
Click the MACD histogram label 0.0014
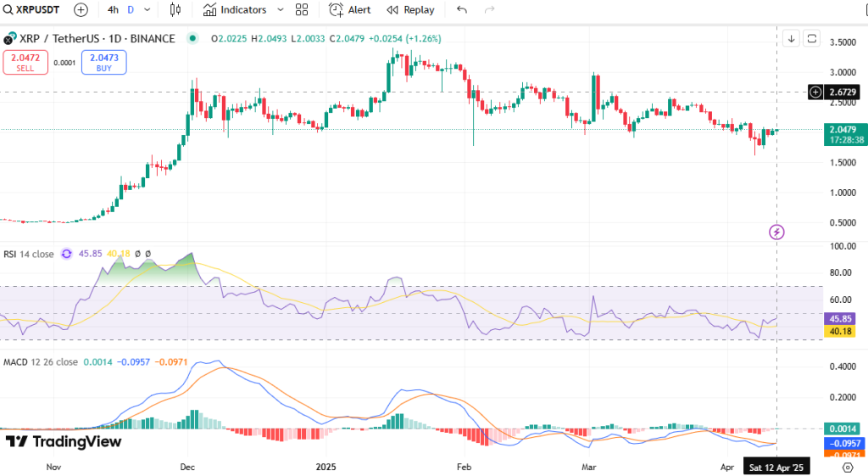(x=843, y=428)
